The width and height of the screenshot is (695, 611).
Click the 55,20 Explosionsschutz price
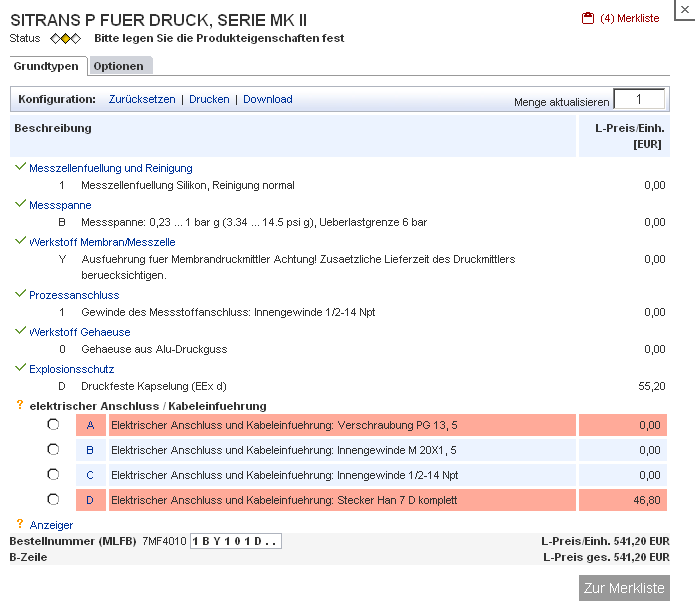coord(652,387)
